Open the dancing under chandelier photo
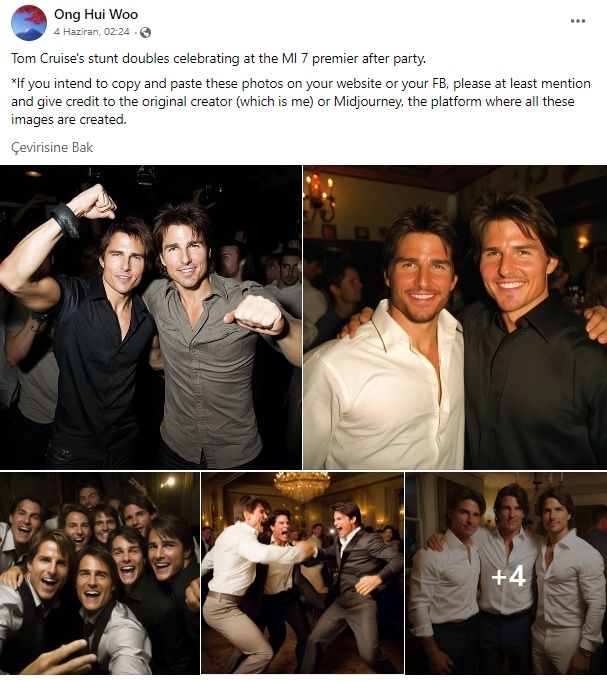 click(302, 573)
